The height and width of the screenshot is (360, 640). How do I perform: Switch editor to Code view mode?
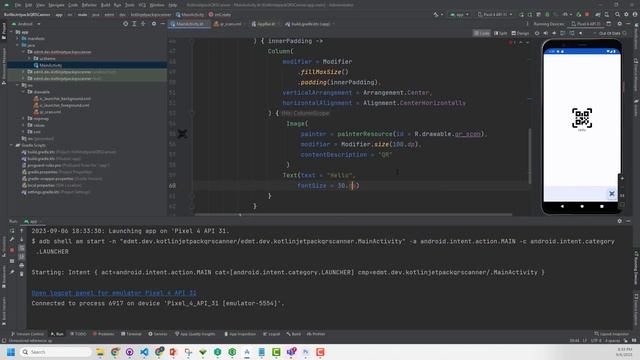point(482,33)
